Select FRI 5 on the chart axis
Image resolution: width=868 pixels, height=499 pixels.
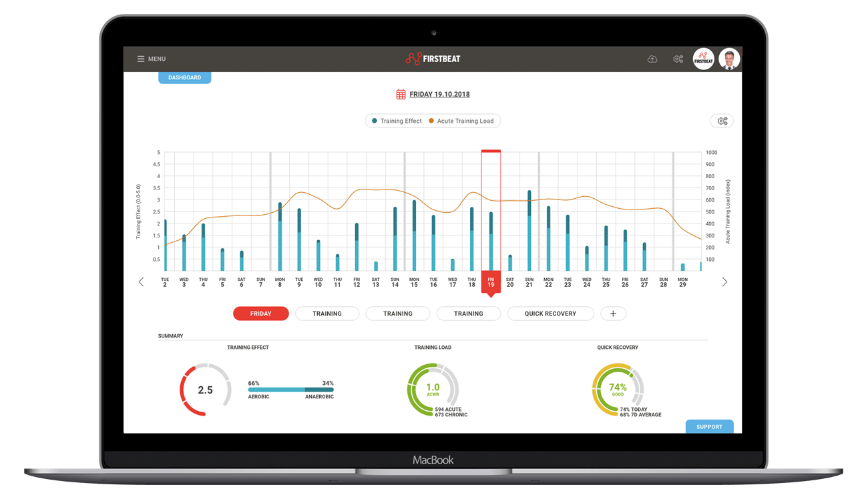222,282
